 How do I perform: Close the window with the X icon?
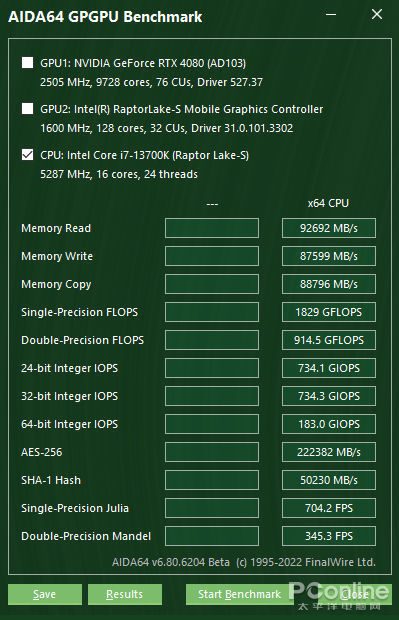377,14
